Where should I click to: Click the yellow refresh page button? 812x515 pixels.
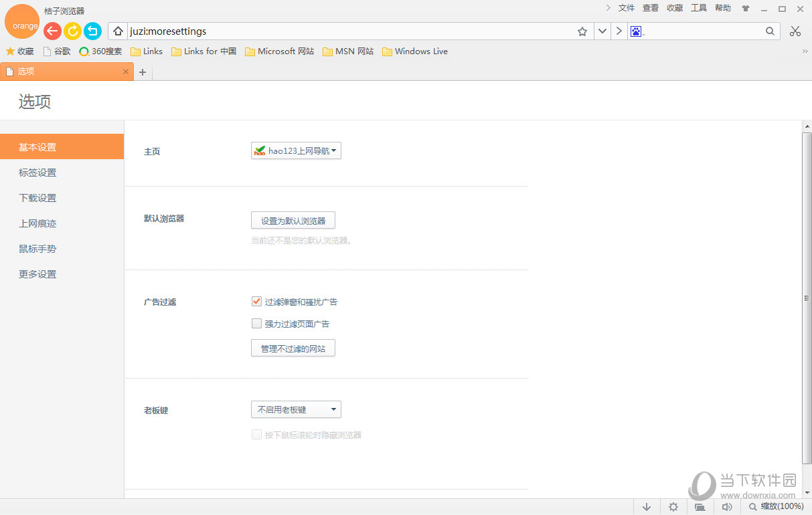pos(72,31)
